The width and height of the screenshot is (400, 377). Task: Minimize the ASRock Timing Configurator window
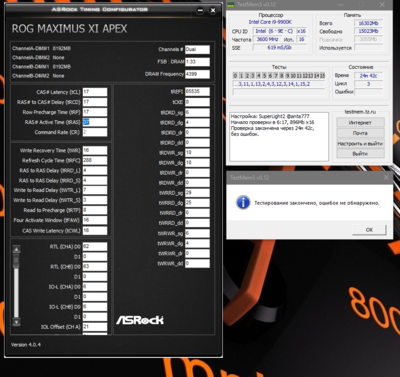coord(200,11)
